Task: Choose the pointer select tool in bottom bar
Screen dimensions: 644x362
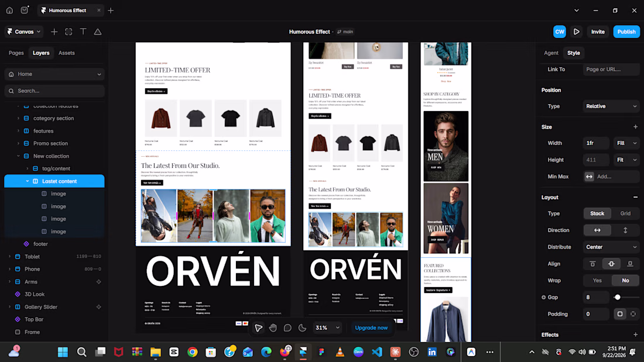Action: point(258,327)
